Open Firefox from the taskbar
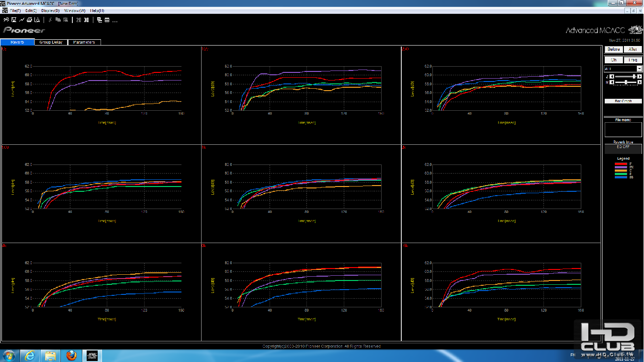Image resolution: width=644 pixels, height=362 pixels. coord(72,355)
